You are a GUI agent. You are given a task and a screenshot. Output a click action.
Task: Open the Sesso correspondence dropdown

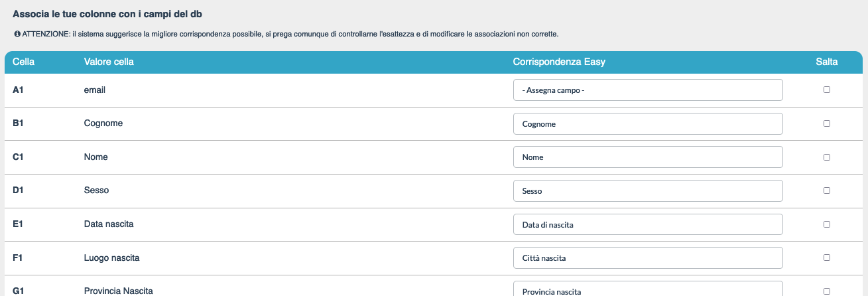[648, 191]
